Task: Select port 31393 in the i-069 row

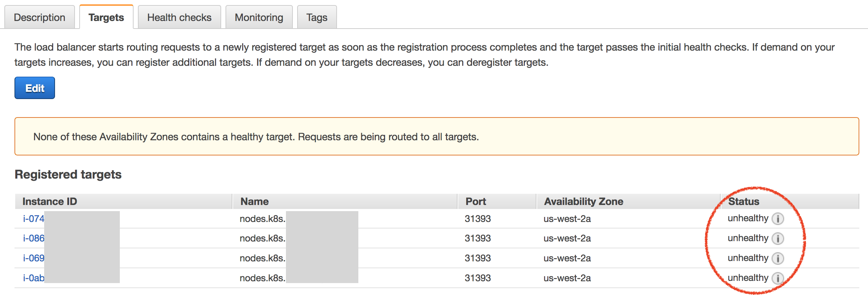Action: pos(478,258)
